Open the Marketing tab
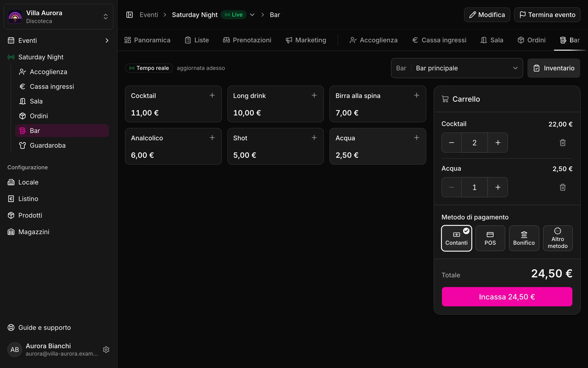 click(x=306, y=40)
